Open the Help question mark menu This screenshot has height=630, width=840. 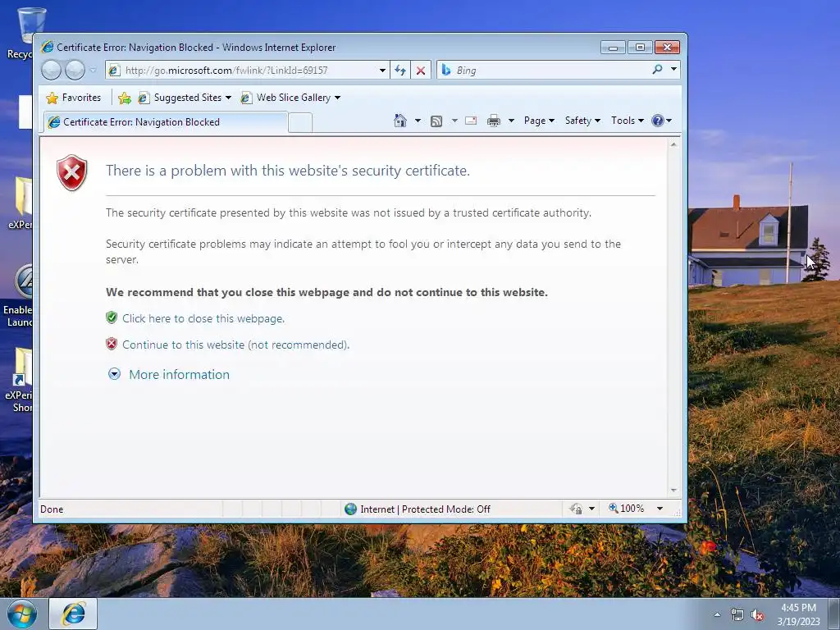(662, 121)
